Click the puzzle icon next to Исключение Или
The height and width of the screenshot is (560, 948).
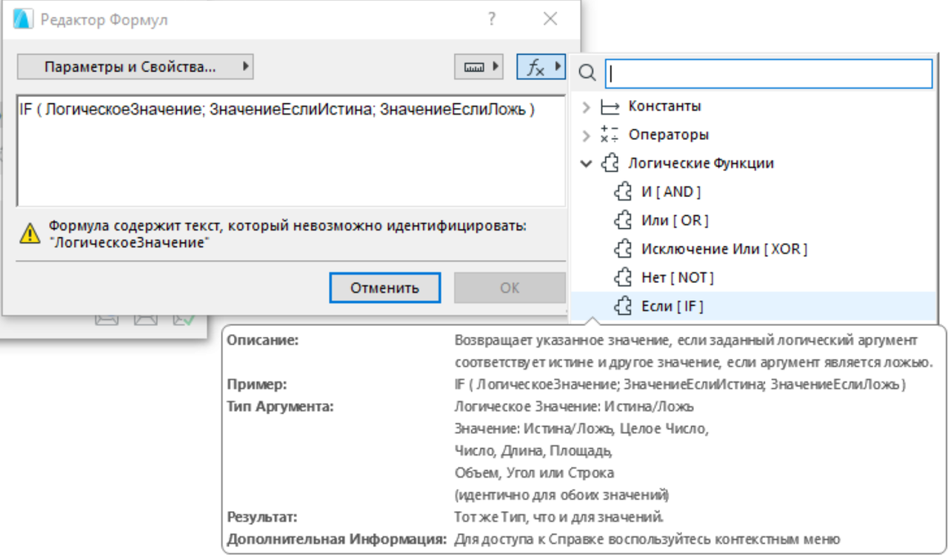(624, 249)
